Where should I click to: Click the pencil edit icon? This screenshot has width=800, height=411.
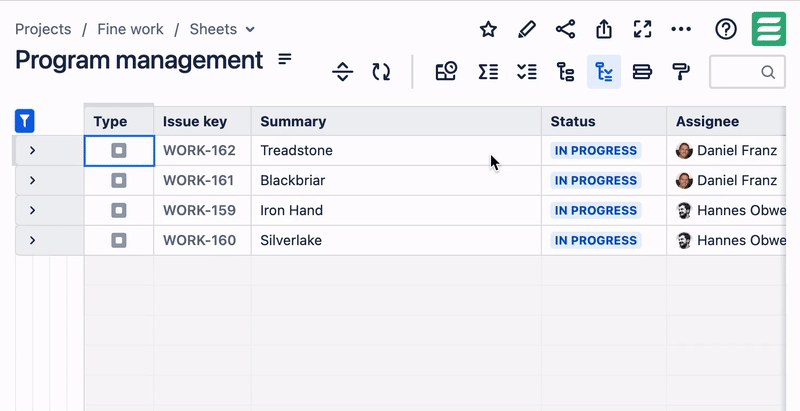pos(527,29)
